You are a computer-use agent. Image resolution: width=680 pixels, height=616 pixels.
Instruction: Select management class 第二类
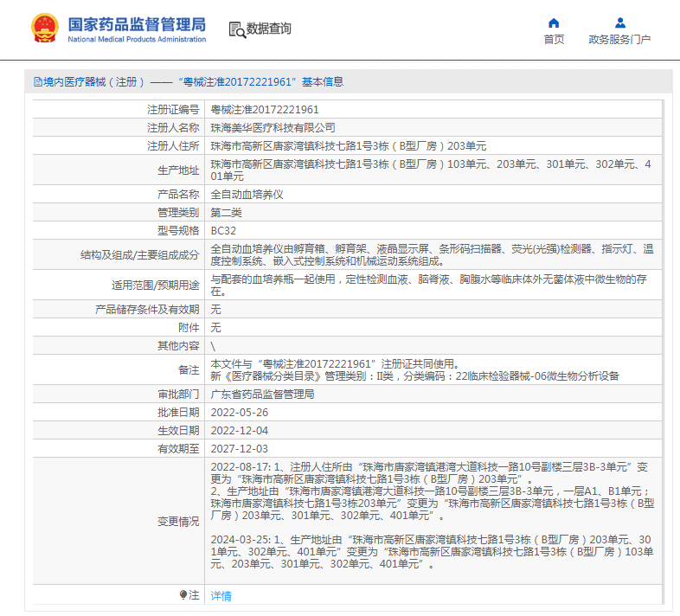[226, 213]
